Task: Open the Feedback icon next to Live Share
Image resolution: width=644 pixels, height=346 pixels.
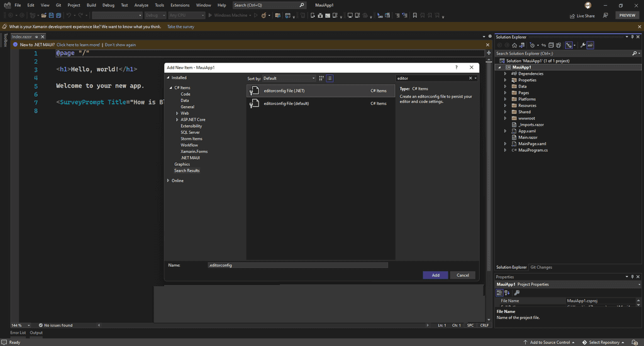Action: [x=606, y=15]
